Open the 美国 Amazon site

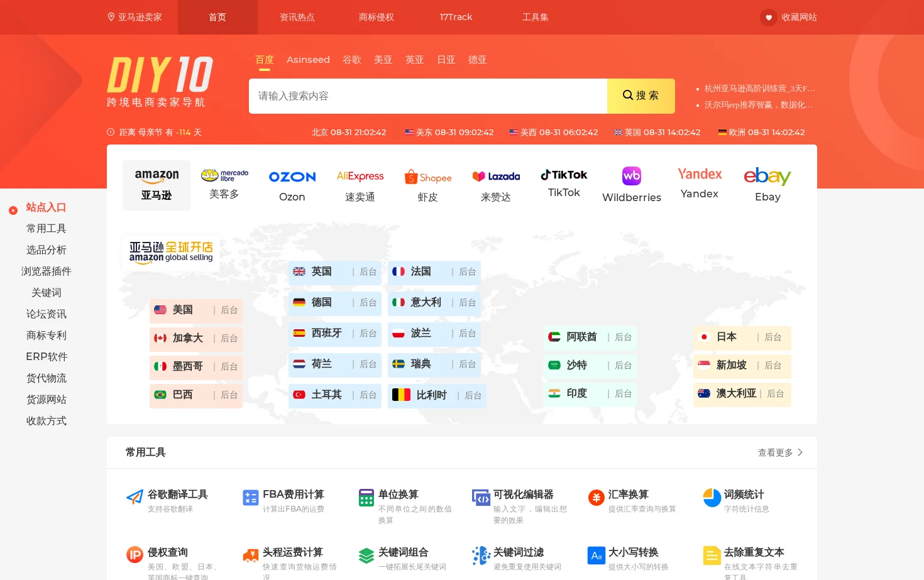point(183,310)
